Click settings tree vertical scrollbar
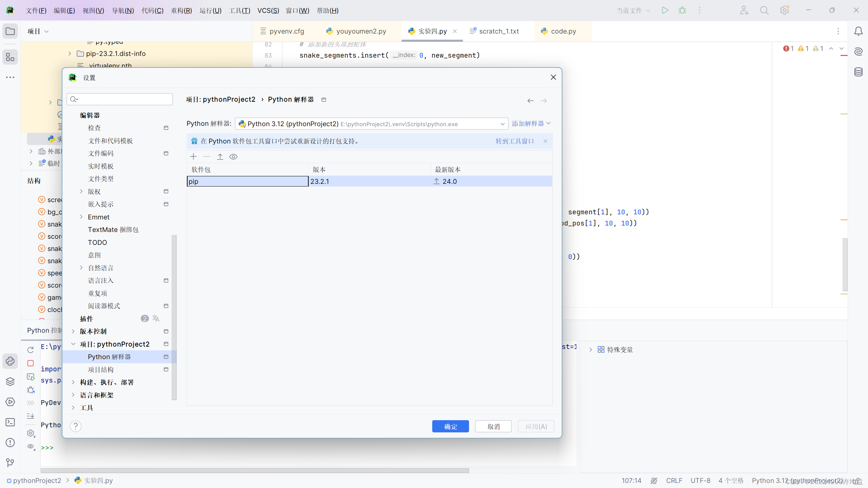 [174, 317]
